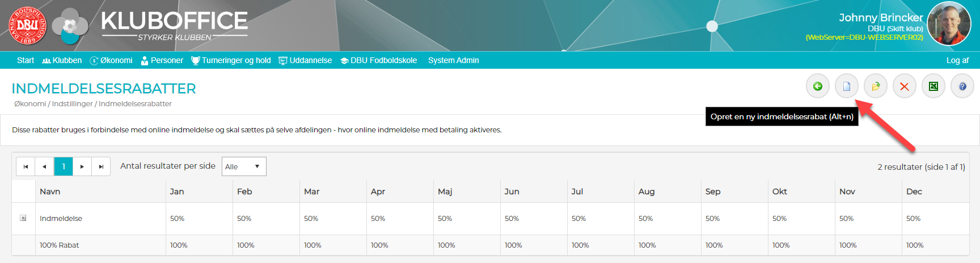
Task: Jump to the last page
Action: click(101, 166)
